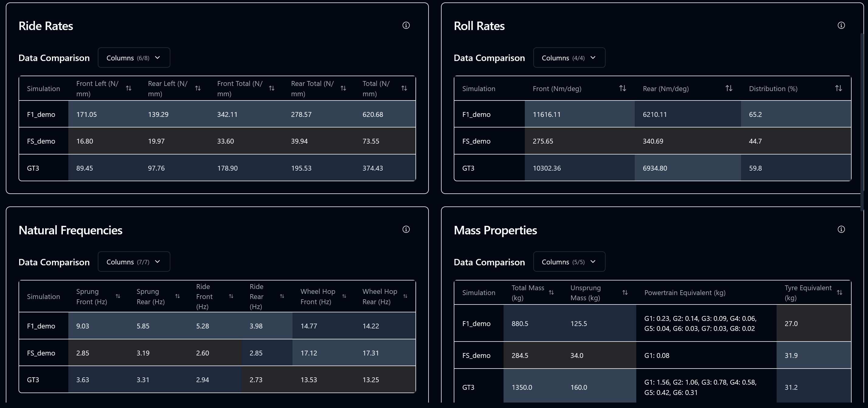This screenshot has height=408, width=868.
Task: Click the Unsprung Mass (kg) sort arrows
Action: pos(625,292)
